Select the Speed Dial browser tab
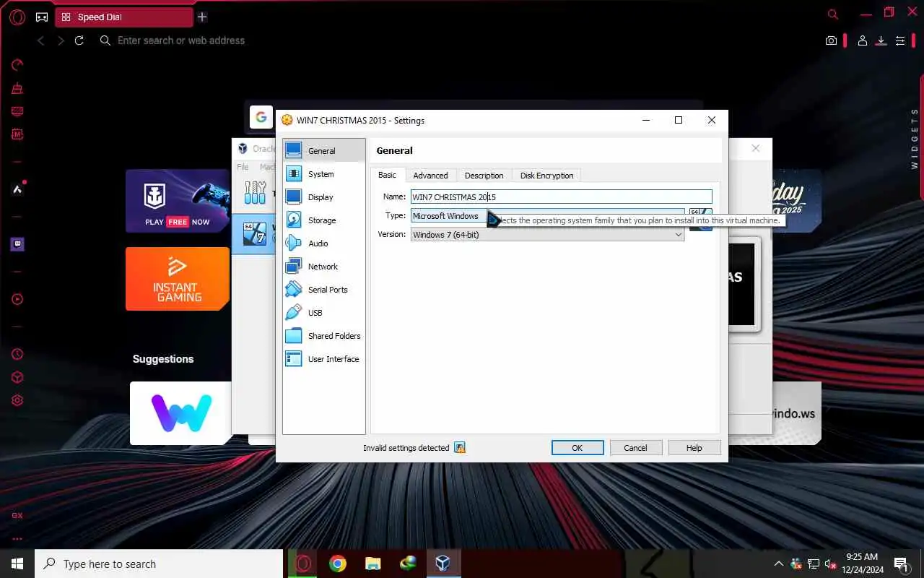The width and height of the screenshot is (924, 578). (x=124, y=17)
